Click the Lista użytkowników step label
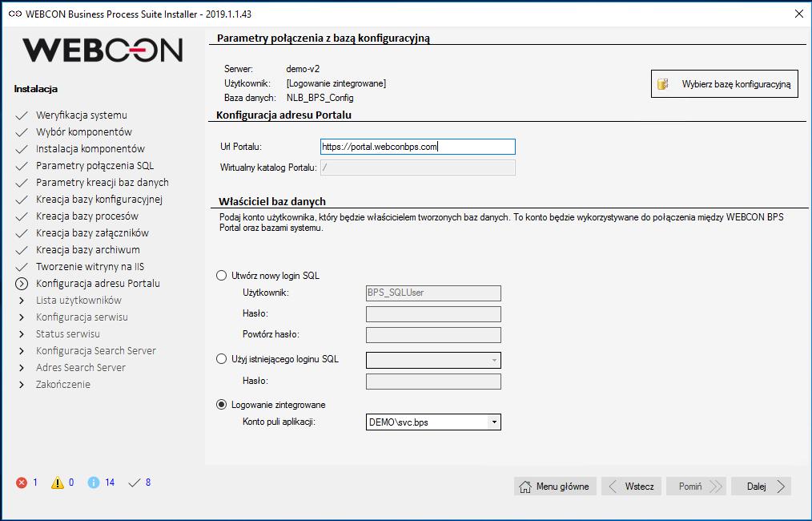This screenshot has height=521, width=812. point(78,300)
